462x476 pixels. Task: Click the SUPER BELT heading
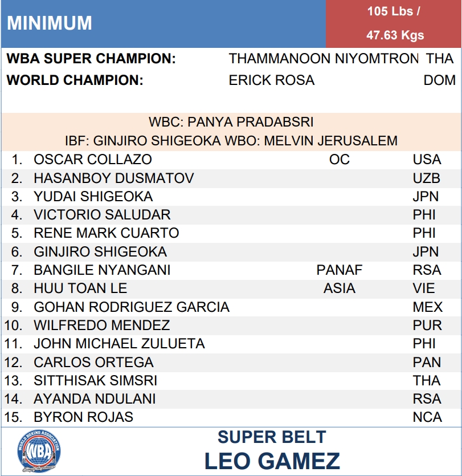[x=272, y=437]
